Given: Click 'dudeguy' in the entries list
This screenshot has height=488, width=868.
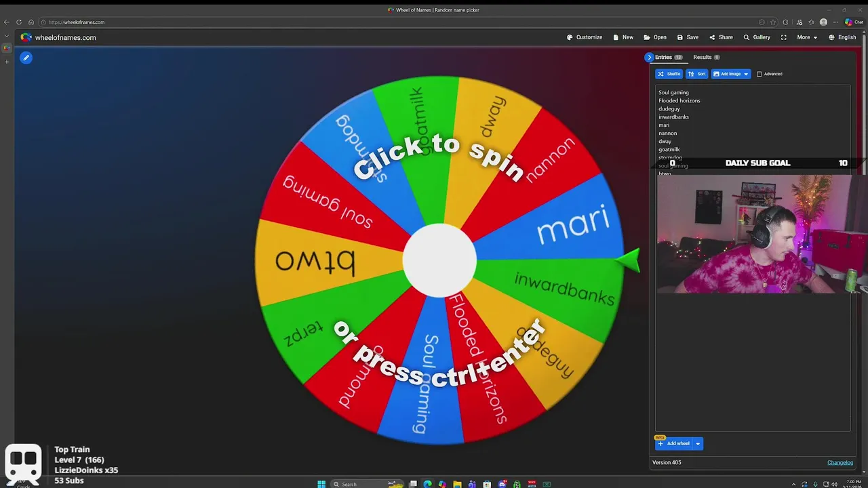Looking at the screenshot, I should 669,108.
